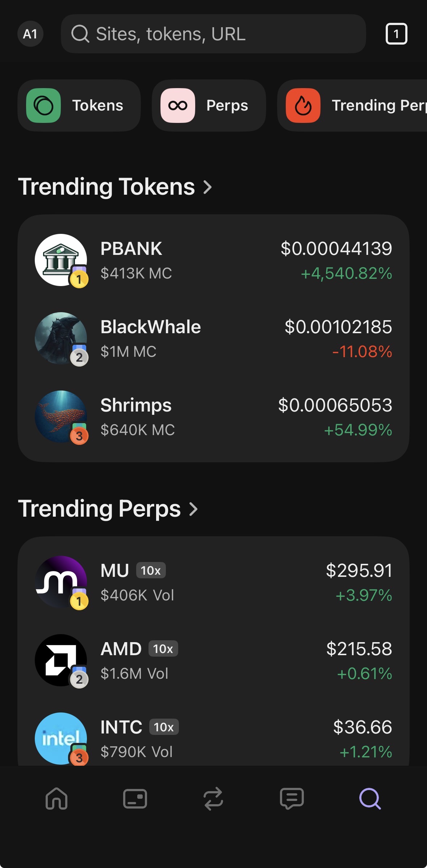Open the MU perp listing
This screenshot has height=868, width=427.
(213, 582)
